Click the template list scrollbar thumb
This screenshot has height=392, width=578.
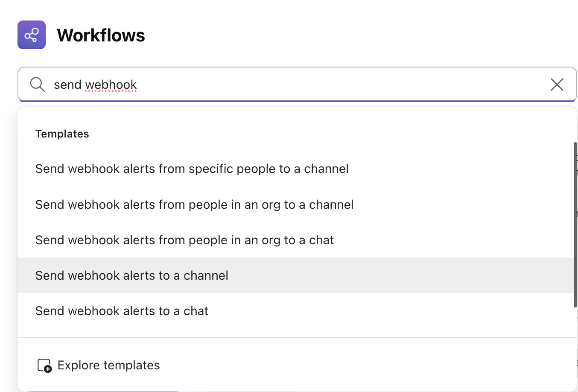point(575,224)
